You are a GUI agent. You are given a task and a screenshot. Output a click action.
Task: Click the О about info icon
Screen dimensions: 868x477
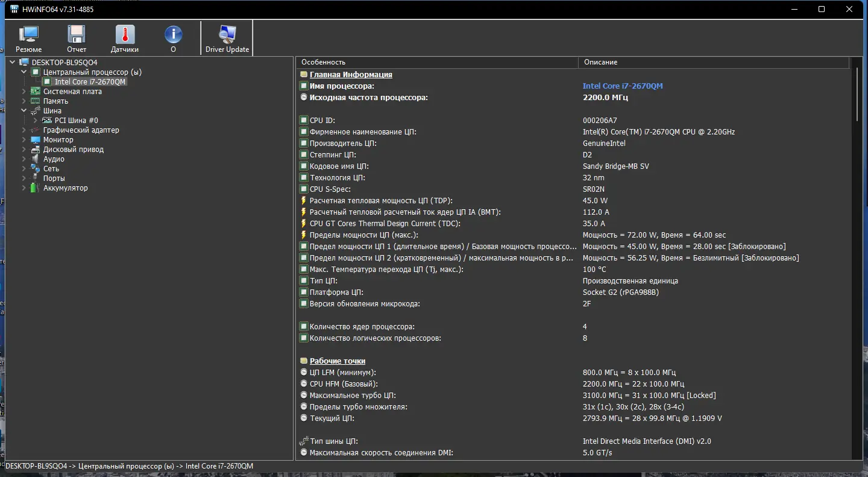click(x=173, y=39)
